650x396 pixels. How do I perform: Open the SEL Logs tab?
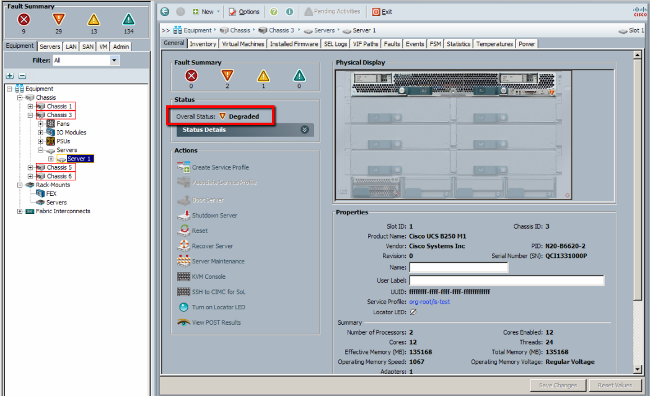click(x=335, y=44)
